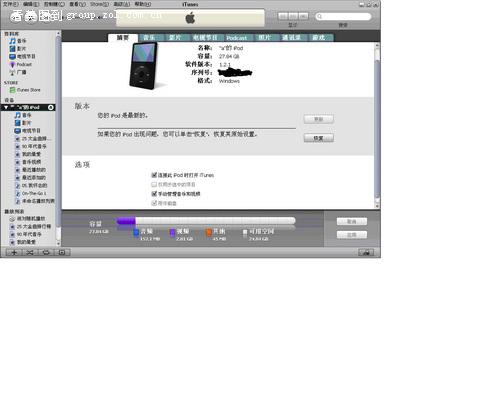
Task: Open iTunes Store in the sidebar
Action: point(25,90)
